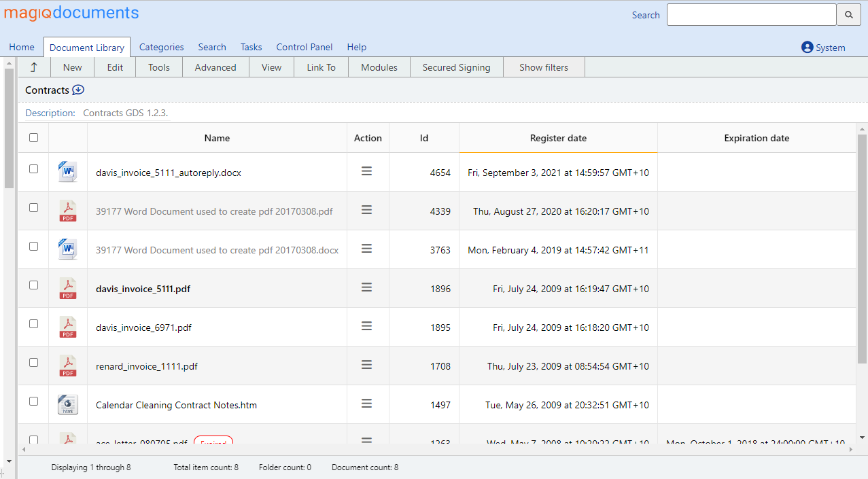Screen dimensions: 868x479
Task: Click the Contracts folder download arrow icon
Action: [78, 90]
